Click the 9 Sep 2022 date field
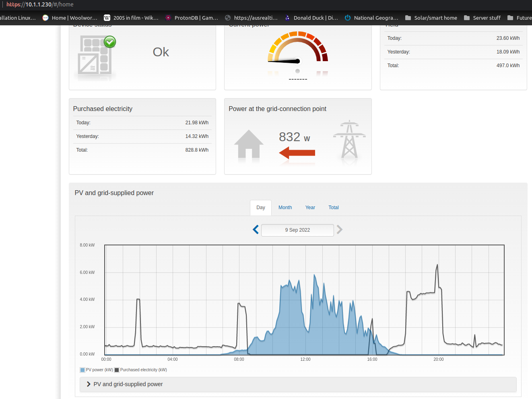Image resolution: width=532 pixels, height=399 pixels. pos(297,230)
